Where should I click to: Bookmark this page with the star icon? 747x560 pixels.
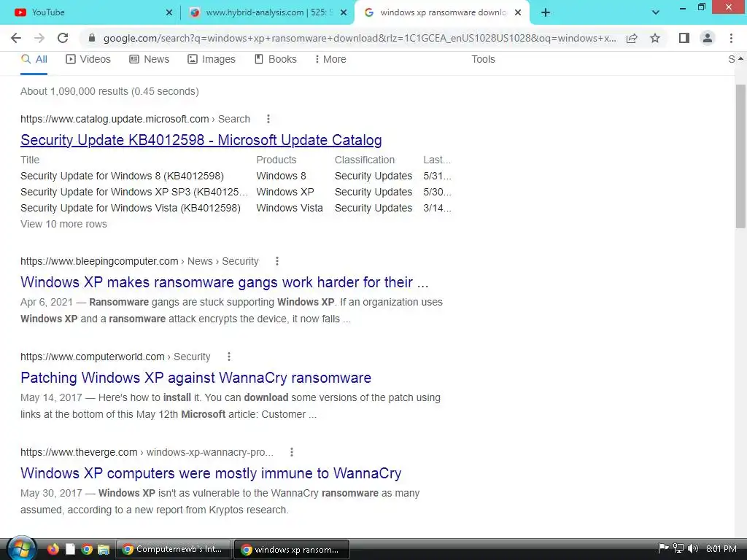pyautogui.click(x=655, y=38)
